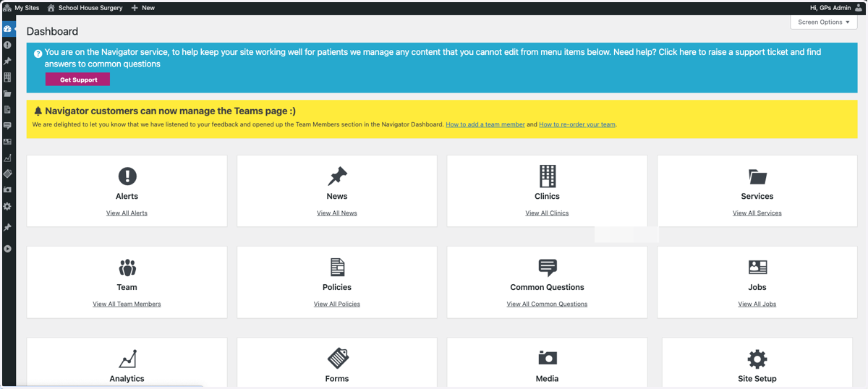Click the 'Forms' card title text

point(337,379)
